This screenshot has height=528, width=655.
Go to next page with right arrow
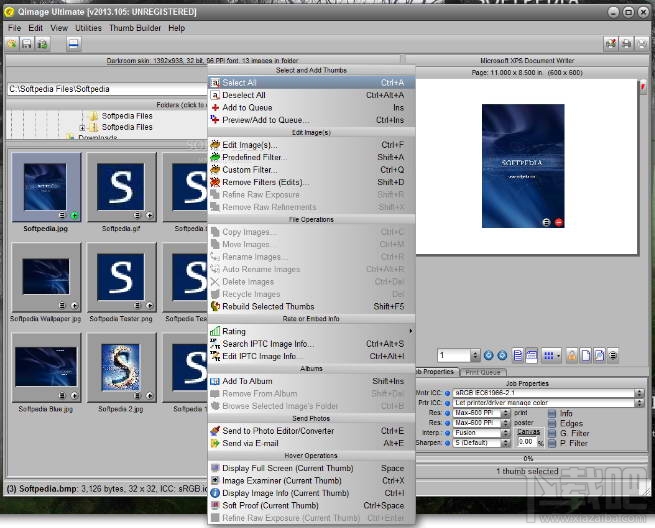pos(502,355)
